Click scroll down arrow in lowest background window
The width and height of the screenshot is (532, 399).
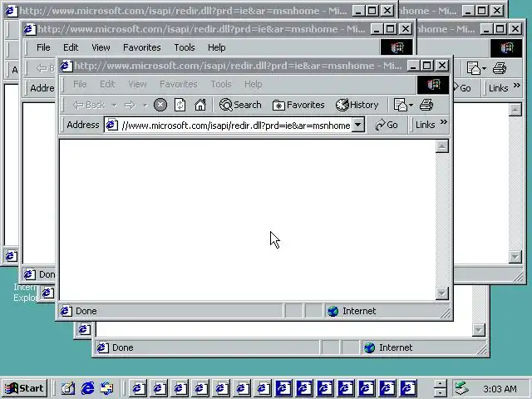coord(479,330)
